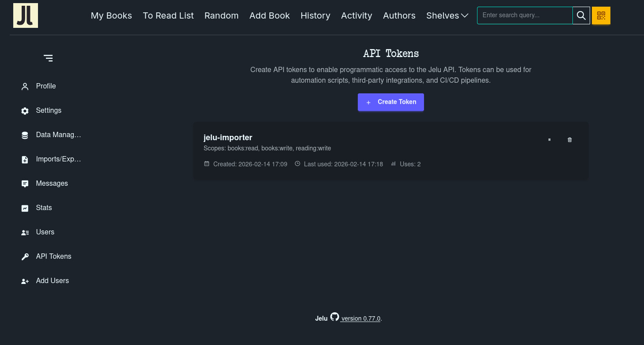Collapse the sidebar using the menu icon

pos(48,58)
